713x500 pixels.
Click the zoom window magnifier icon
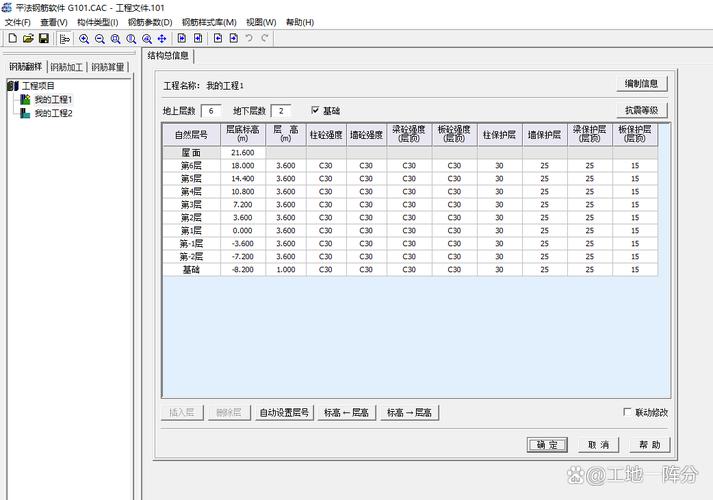115,39
